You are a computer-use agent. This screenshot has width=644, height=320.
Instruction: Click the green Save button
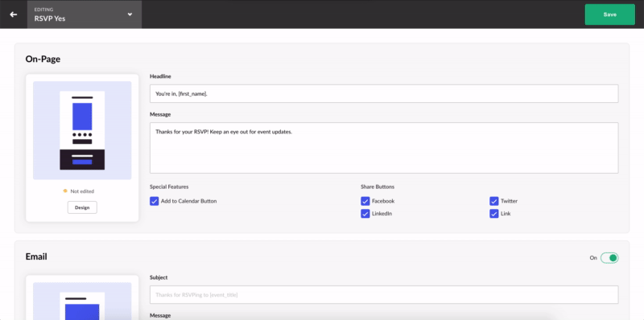(610, 14)
